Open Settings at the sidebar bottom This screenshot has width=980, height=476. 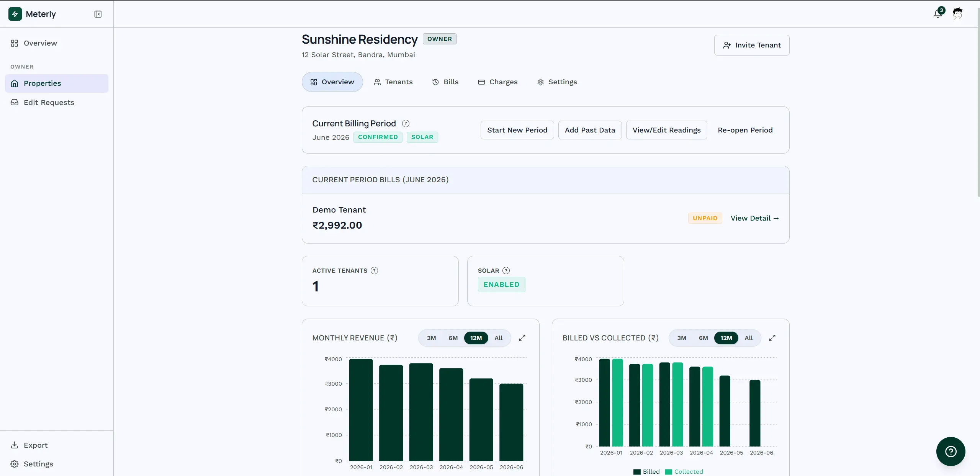click(57, 464)
